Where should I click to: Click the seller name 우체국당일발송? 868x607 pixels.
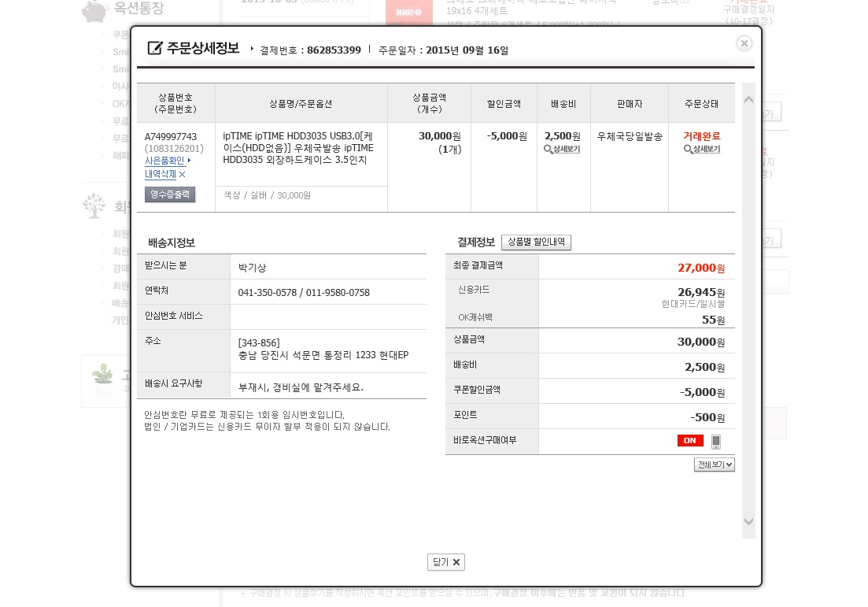pos(630,137)
